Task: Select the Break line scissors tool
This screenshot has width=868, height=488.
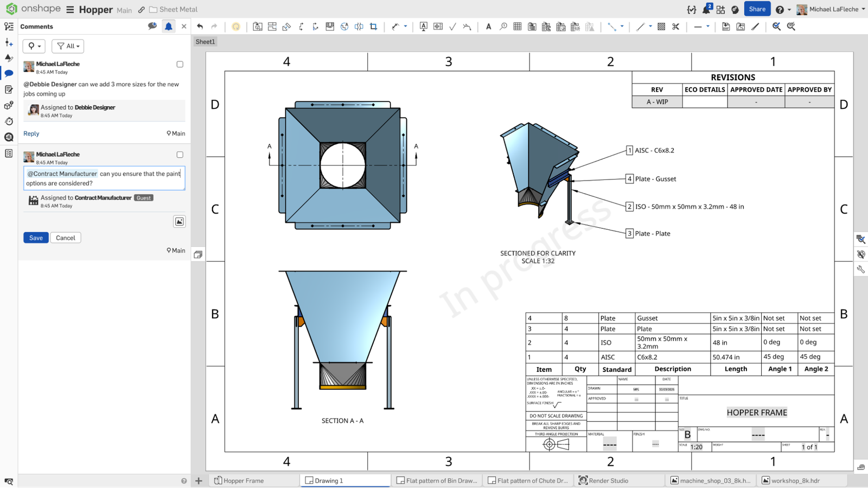Action: click(676, 26)
